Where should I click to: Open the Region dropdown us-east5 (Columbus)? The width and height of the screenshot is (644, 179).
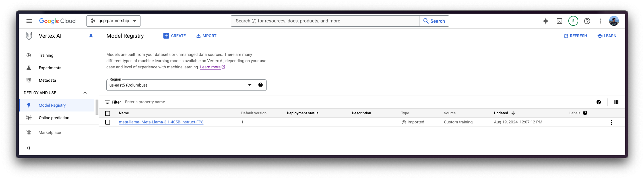coord(186,85)
